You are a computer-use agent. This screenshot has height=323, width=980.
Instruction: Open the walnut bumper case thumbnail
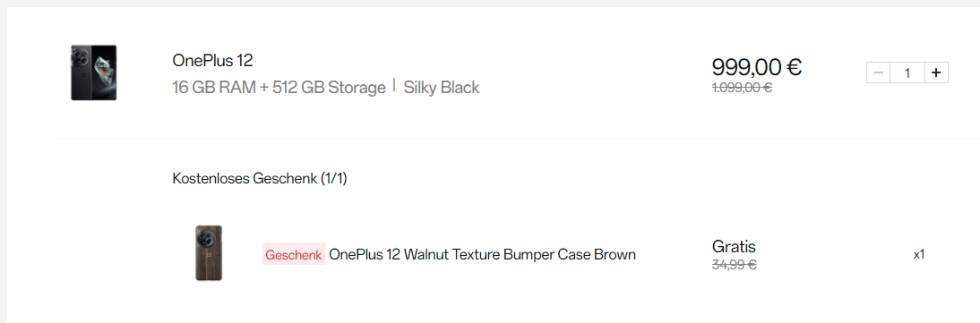tap(209, 253)
